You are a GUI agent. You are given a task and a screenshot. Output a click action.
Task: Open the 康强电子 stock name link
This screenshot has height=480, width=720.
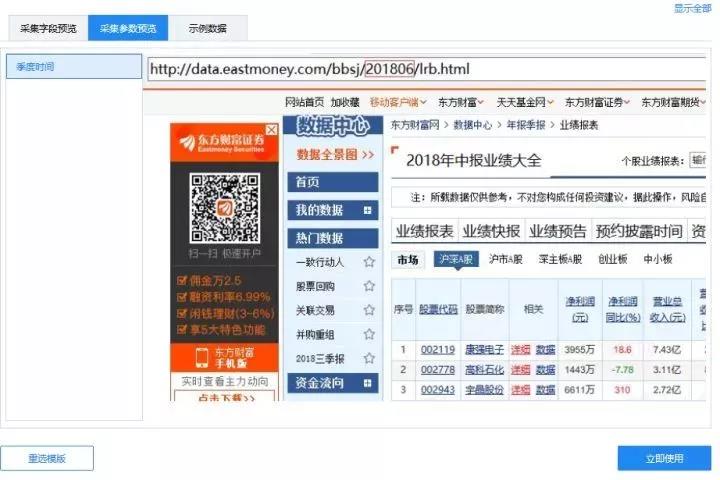pyautogui.click(x=484, y=350)
